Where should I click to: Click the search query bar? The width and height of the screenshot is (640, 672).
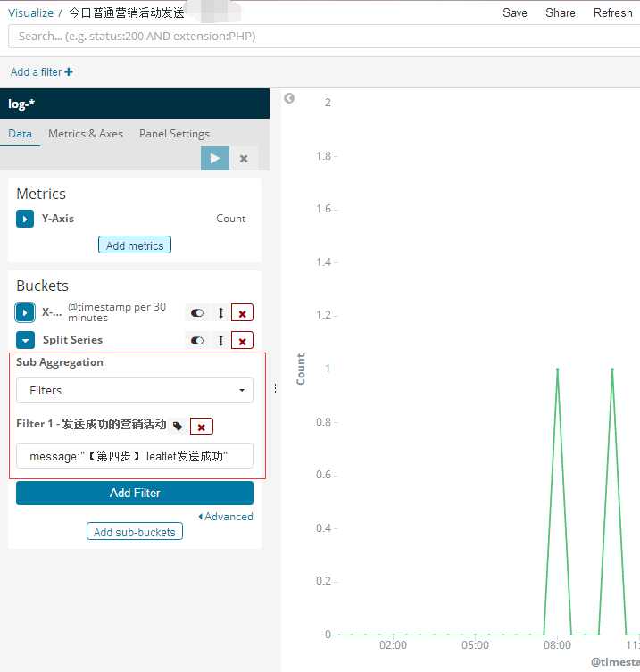pos(324,37)
